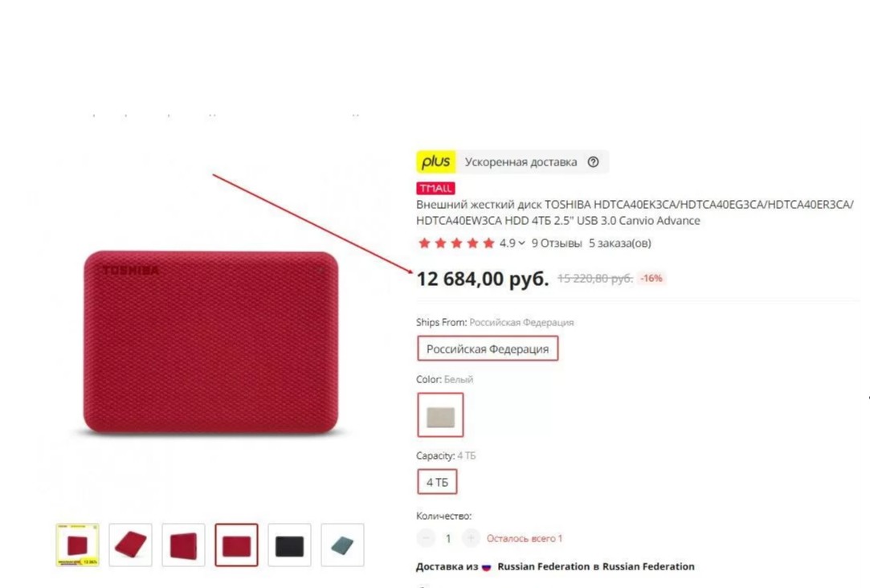The height and width of the screenshot is (588, 870).
Task: Show the green drive thumbnail
Action: 342,545
